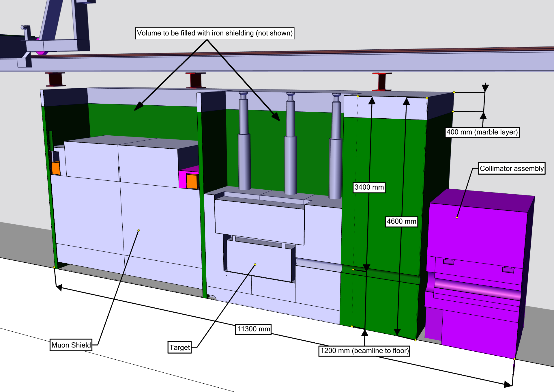Viewport: 554px width, 392px height.
Task: Click the leftmost red I-beam support
Action: pos(55,79)
